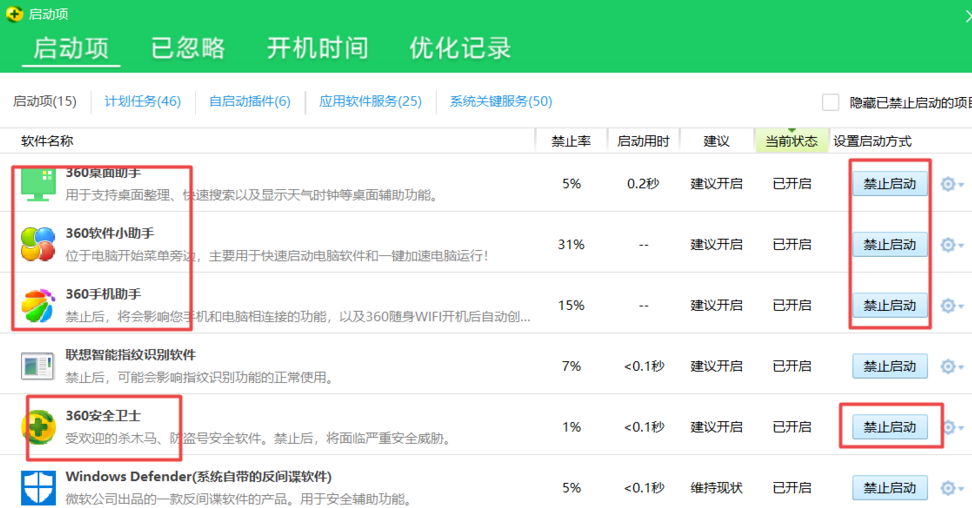
Task: Click the 31% 禁止率 value
Action: tap(571, 244)
